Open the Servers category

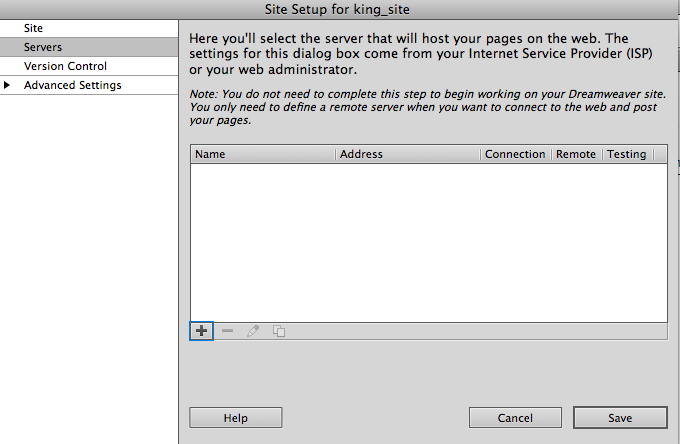tap(43, 47)
